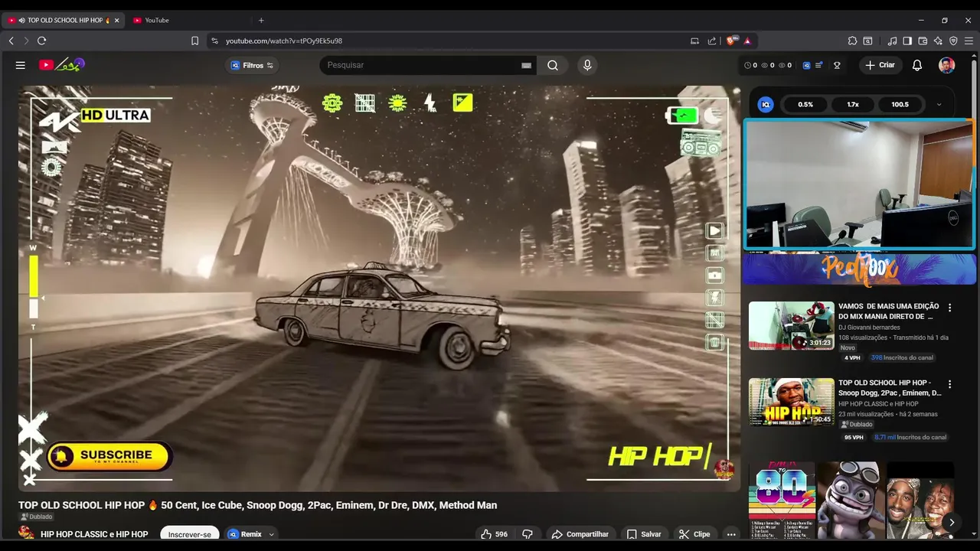Click the search magnifier button

[x=552, y=65]
